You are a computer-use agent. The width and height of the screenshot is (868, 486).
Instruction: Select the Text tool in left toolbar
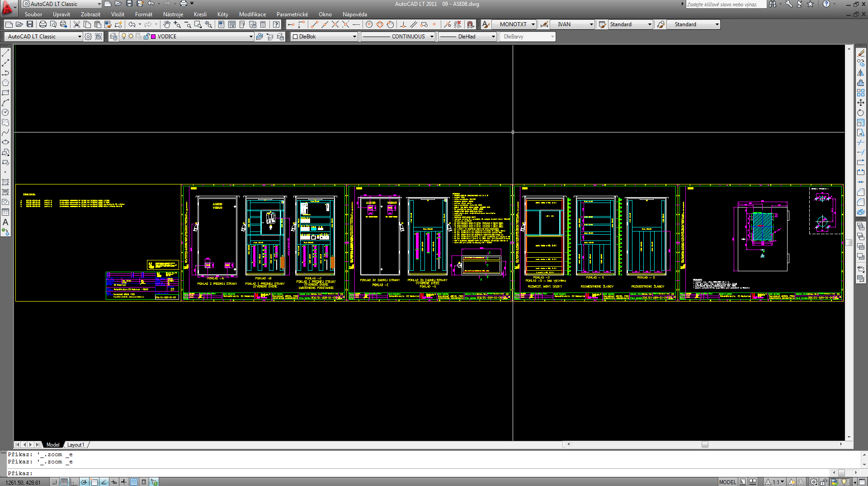point(5,222)
